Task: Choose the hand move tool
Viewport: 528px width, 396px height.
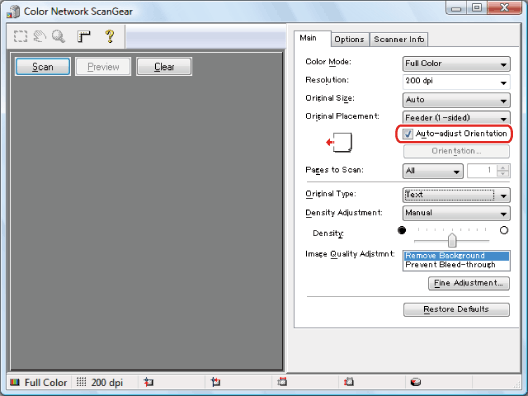Action: pos(40,36)
